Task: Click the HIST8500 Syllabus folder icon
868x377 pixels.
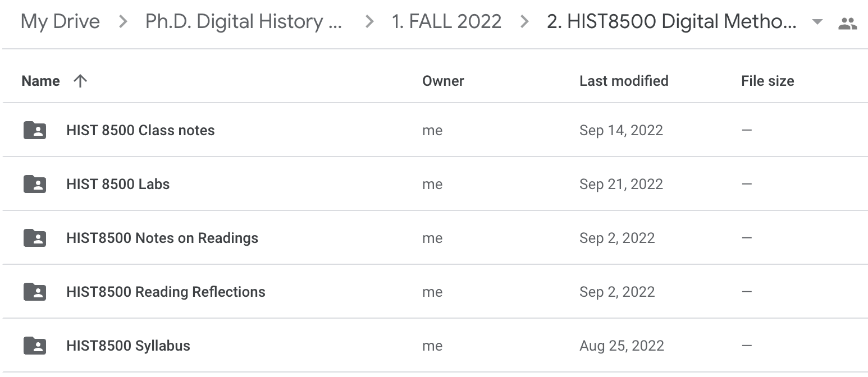Action: coord(35,346)
